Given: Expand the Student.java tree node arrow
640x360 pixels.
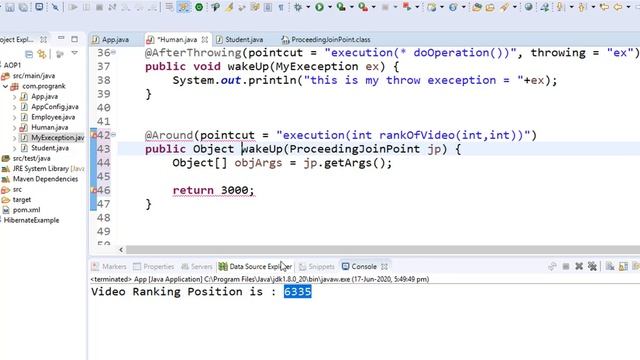Looking at the screenshot, I should 14,148.
